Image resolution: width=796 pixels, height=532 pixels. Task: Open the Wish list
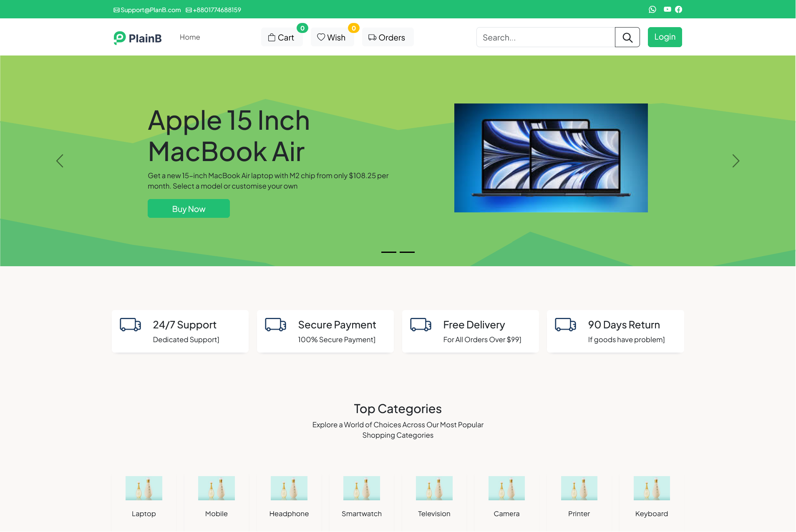point(332,38)
